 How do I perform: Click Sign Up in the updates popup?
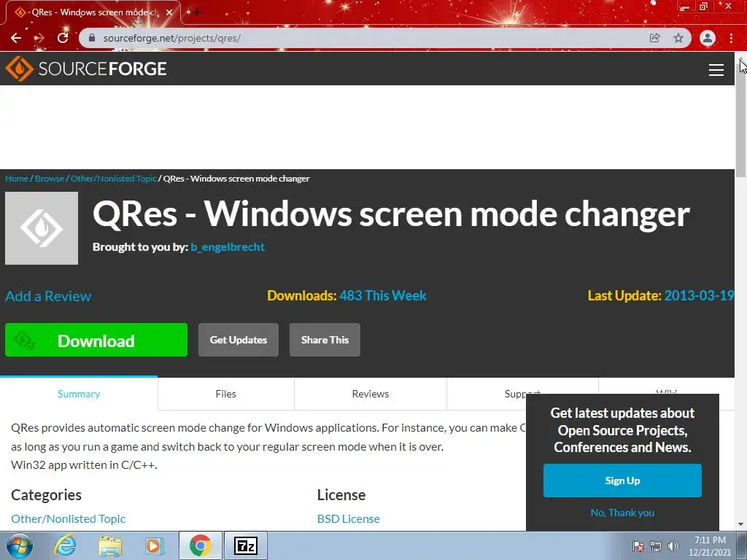tap(622, 481)
